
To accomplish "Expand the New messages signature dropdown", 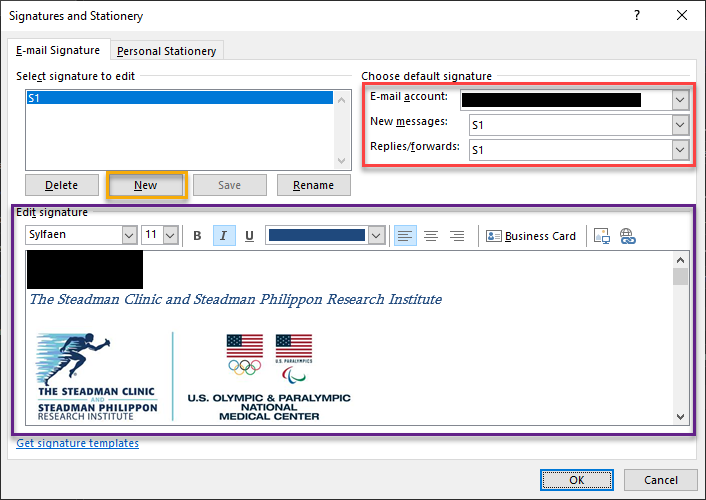I will (x=680, y=125).
